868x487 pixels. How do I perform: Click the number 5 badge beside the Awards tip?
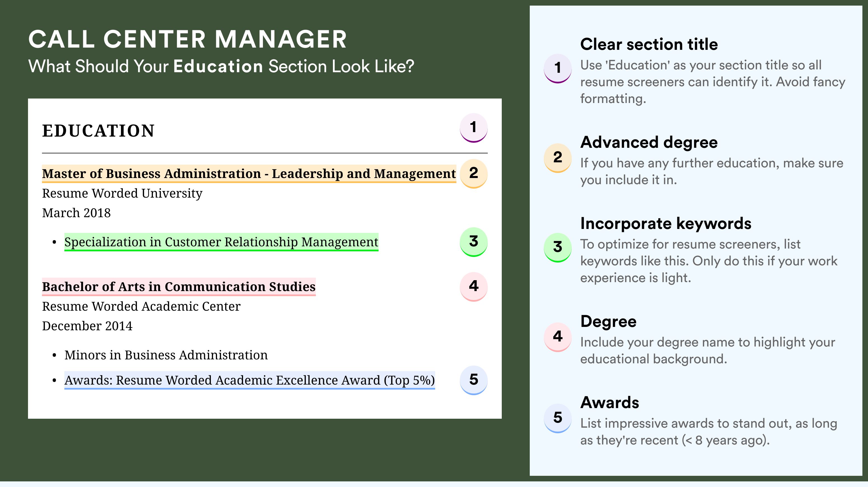click(558, 418)
